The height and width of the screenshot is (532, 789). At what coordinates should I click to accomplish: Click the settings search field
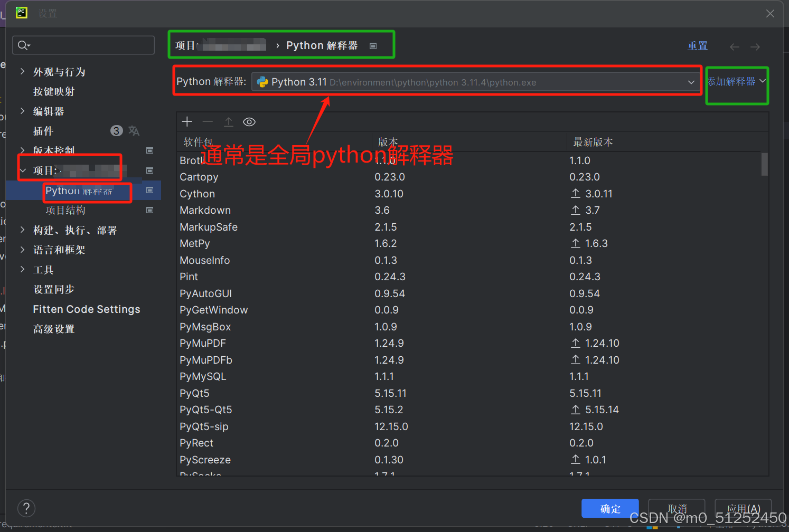point(84,45)
